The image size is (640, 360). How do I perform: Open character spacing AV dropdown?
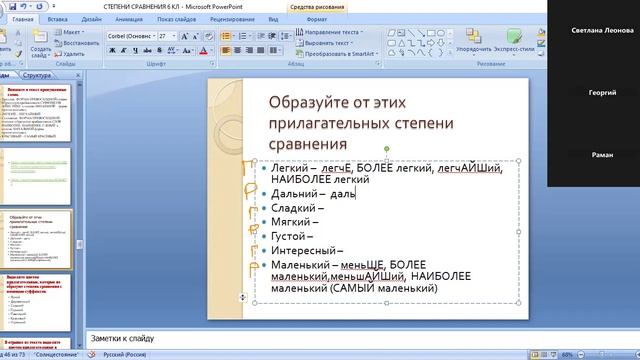click(x=173, y=51)
